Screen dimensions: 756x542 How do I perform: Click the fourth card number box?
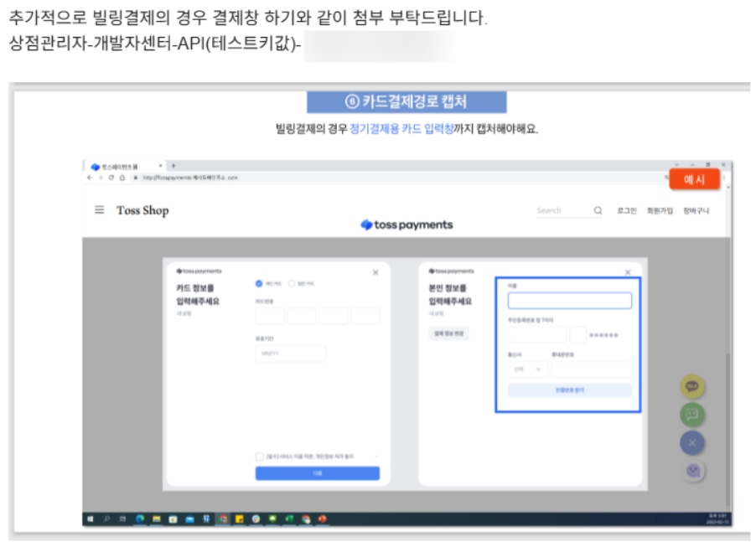pyautogui.click(x=365, y=317)
